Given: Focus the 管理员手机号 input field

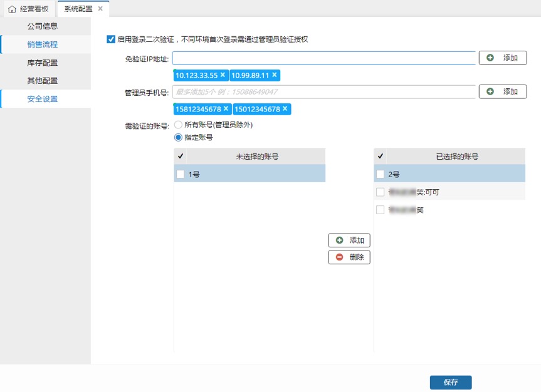Looking at the screenshot, I should (x=323, y=91).
